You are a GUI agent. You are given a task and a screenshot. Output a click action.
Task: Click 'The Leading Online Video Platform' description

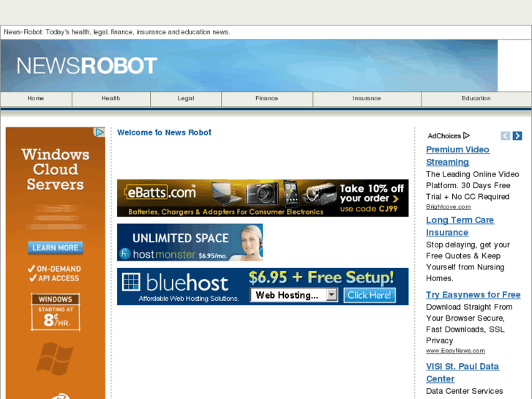(x=472, y=185)
